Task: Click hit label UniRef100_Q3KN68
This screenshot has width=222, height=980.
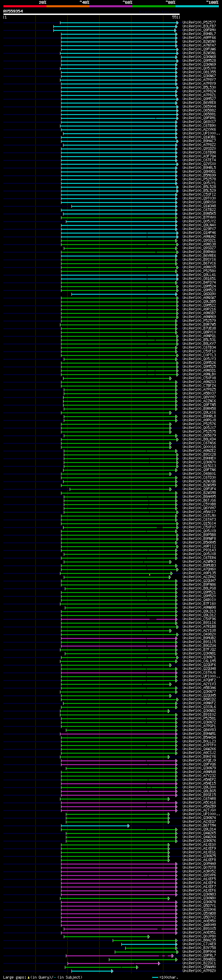Action: (199, 57)
